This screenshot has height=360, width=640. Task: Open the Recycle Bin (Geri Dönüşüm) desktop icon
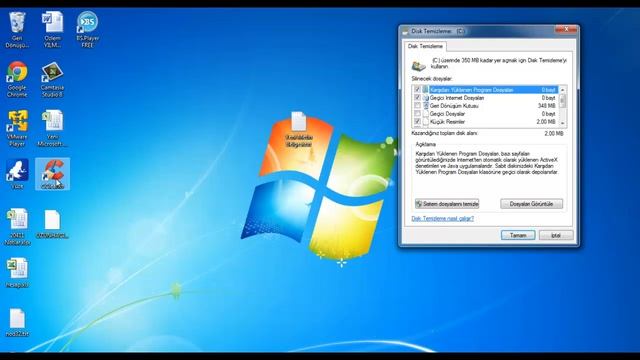click(x=17, y=29)
